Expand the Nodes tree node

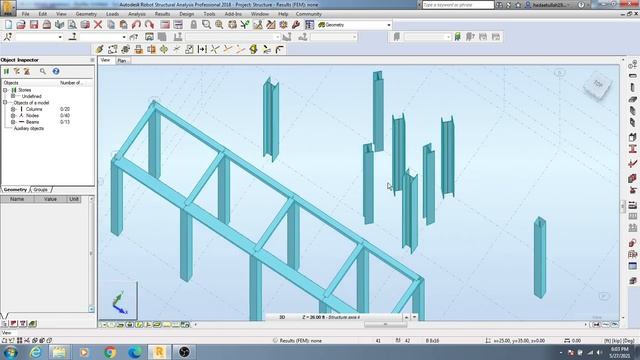(13, 116)
